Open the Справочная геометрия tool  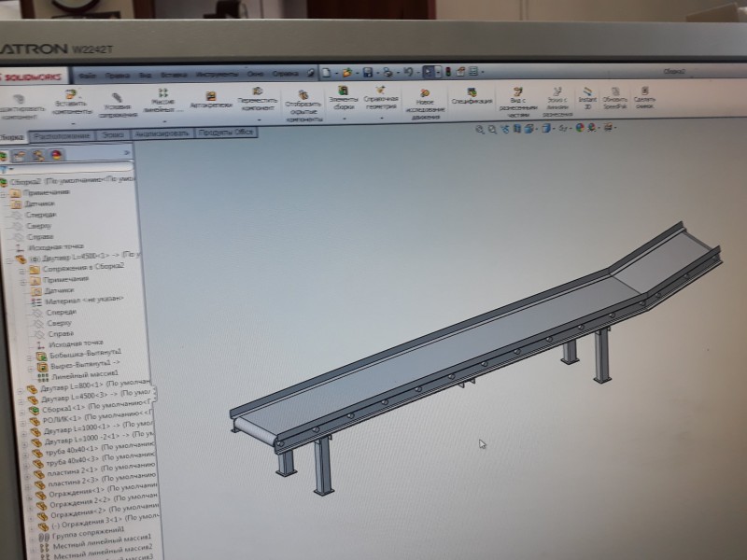point(381,98)
